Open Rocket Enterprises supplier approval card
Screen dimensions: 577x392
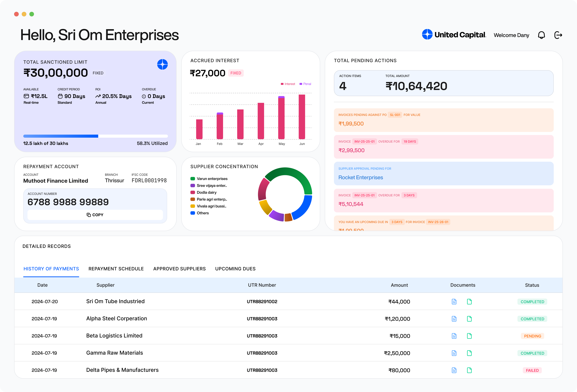coord(443,174)
